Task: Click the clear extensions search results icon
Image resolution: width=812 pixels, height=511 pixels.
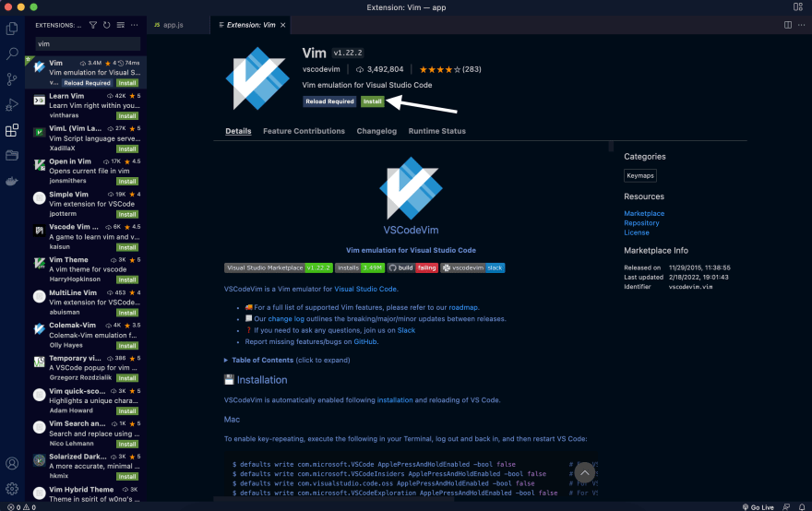Action: click(x=121, y=25)
